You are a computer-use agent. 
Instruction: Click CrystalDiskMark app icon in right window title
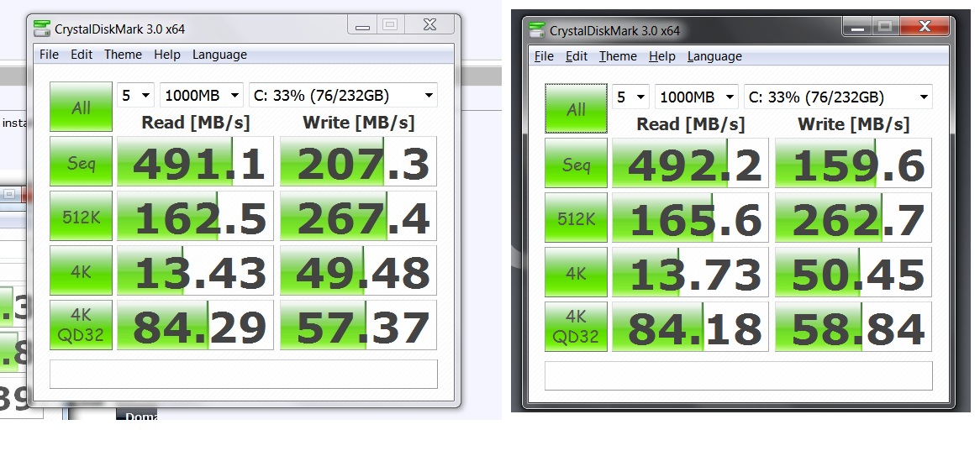[x=537, y=30]
